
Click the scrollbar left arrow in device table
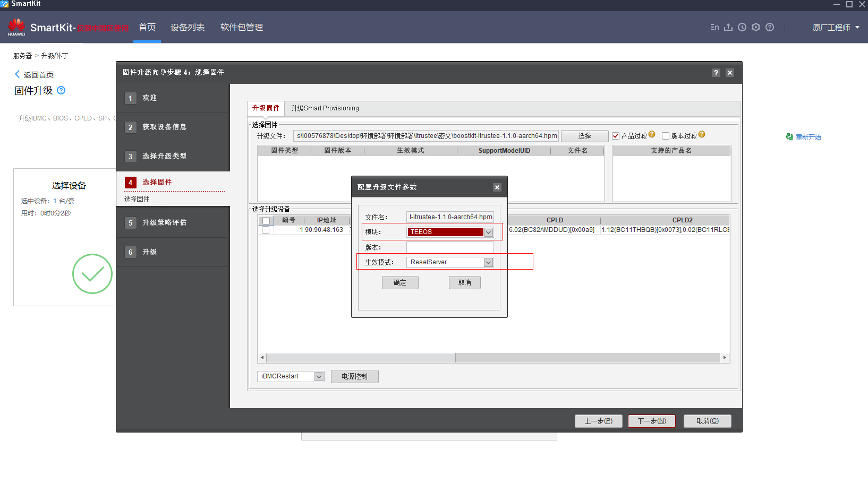(x=261, y=358)
